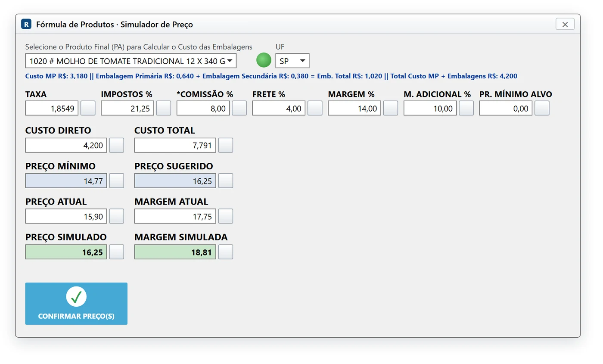This screenshot has height=364, width=603.
Task: Click the square button beside MARGEM ATUAL
Action: pos(226,216)
